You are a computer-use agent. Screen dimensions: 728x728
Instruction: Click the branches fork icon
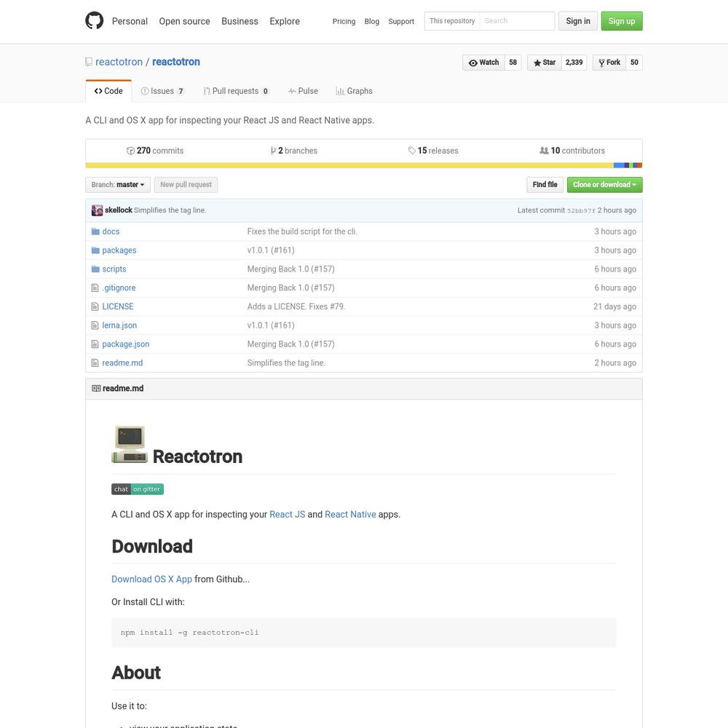(x=273, y=151)
